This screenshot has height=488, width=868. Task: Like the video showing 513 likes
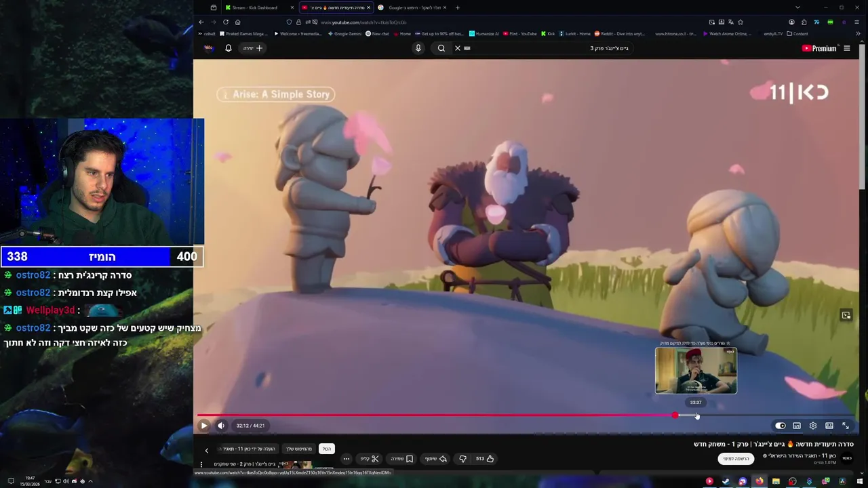click(485, 459)
